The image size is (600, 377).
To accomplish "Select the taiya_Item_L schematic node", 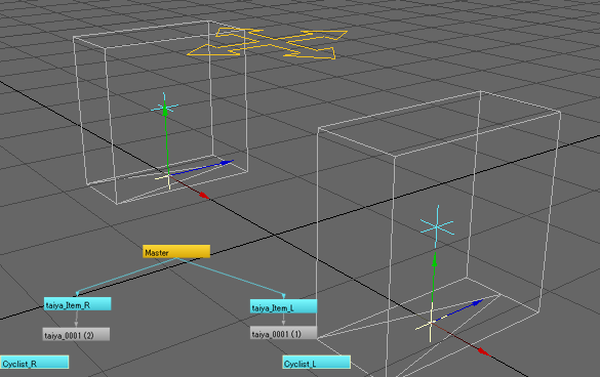I will 284,307.
